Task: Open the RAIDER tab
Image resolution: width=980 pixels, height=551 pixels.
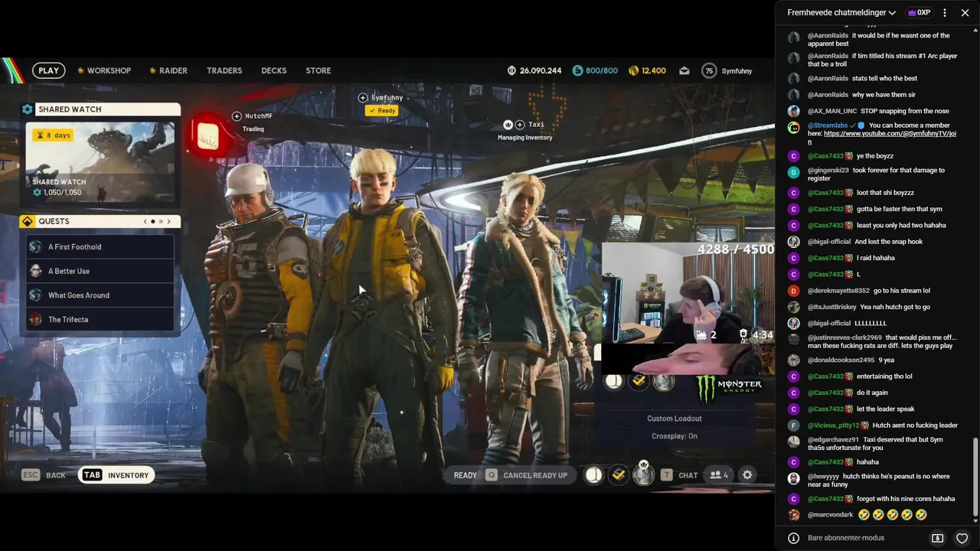Action: [x=168, y=70]
